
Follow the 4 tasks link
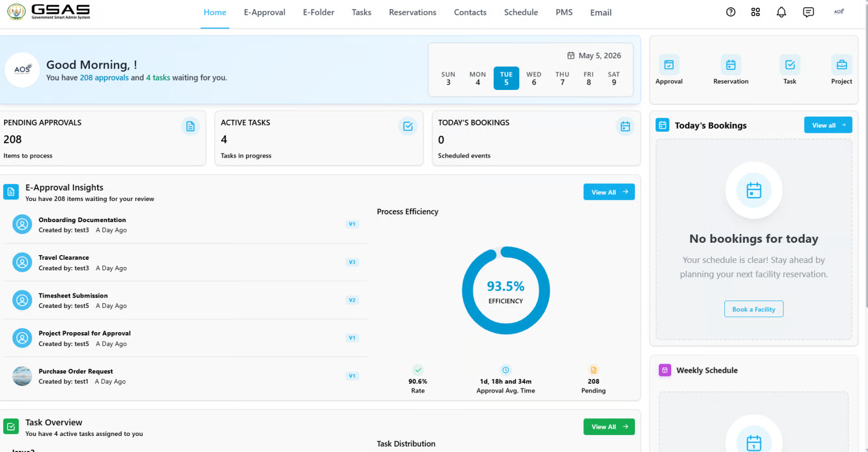point(158,77)
